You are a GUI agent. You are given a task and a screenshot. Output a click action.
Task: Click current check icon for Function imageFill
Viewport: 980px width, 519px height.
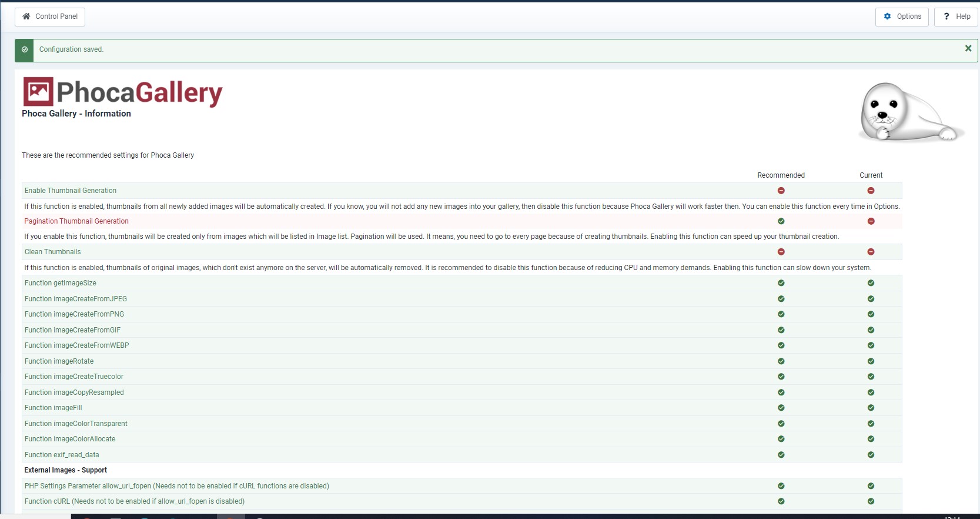coord(871,408)
